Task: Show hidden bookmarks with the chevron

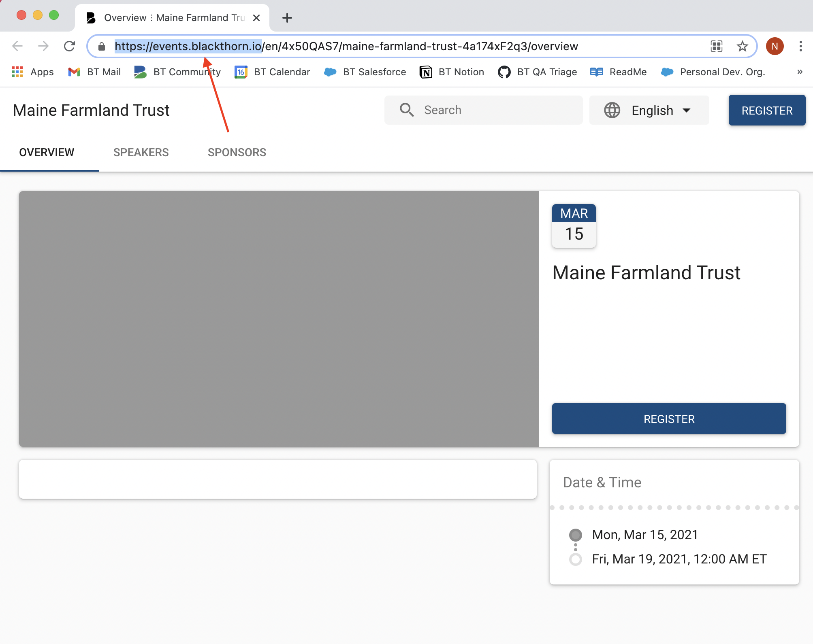Action: [800, 72]
